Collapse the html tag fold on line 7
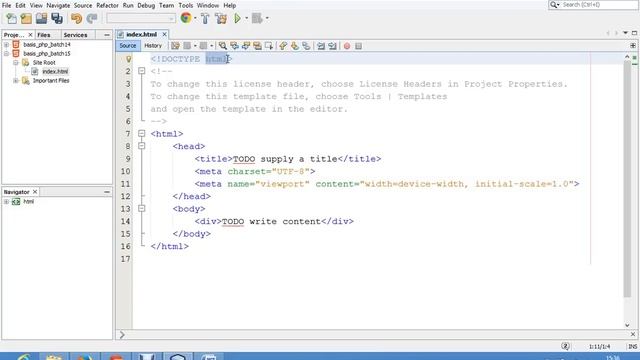Screen dimensions: 640x360 (141, 133)
